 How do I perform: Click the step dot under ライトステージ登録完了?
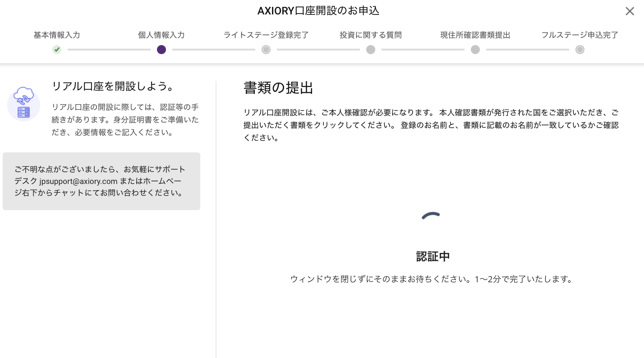point(266,50)
